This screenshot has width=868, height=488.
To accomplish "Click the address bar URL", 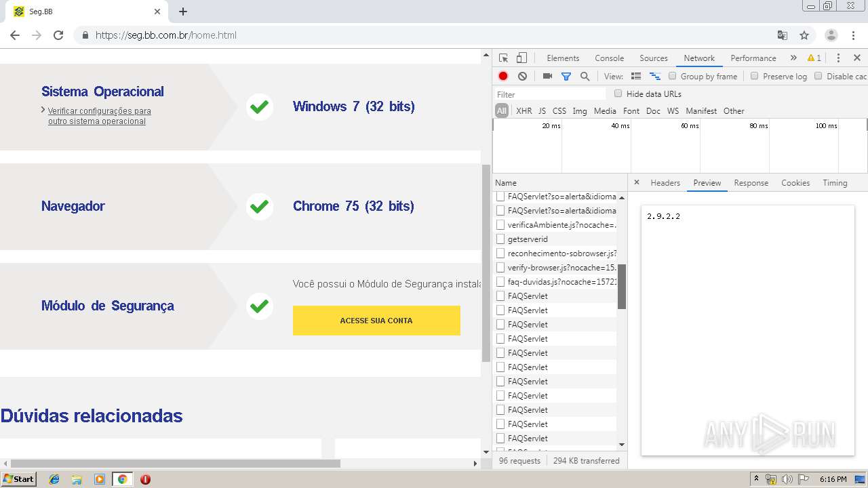I will point(166,35).
